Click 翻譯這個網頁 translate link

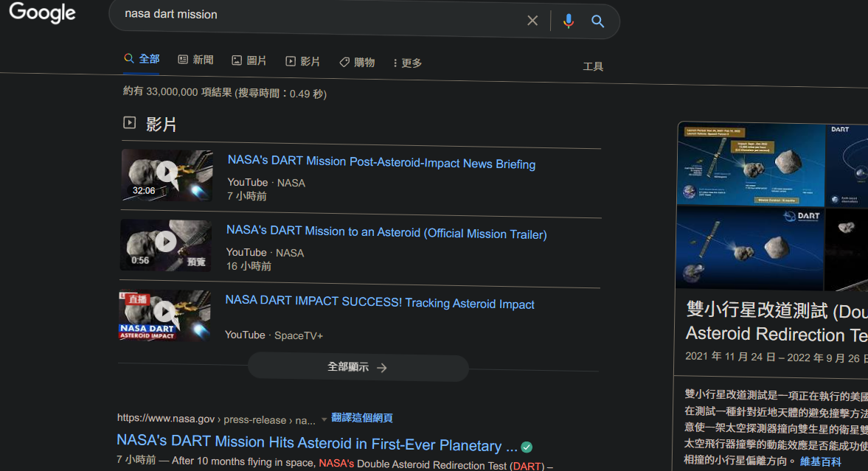click(x=362, y=418)
